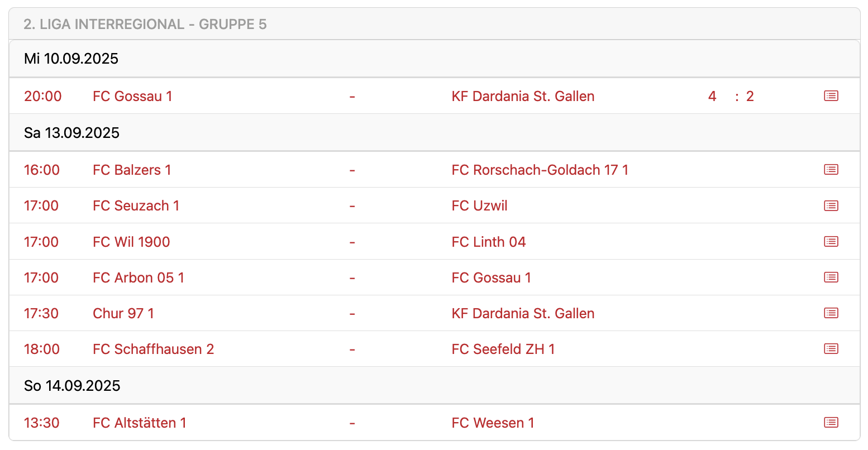Select the Chur 97 1 team link
This screenshot has height=450, width=868.
click(x=123, y=313)
